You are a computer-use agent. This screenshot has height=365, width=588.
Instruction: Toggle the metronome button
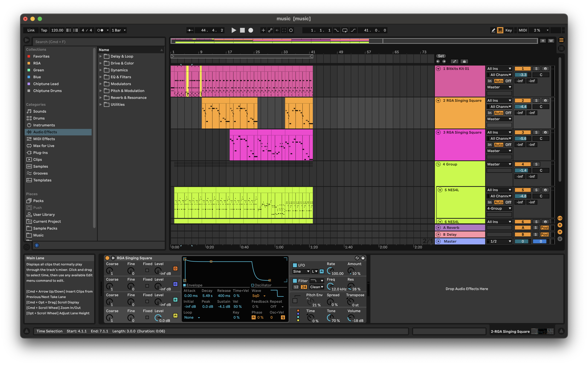tap(100, 30)
